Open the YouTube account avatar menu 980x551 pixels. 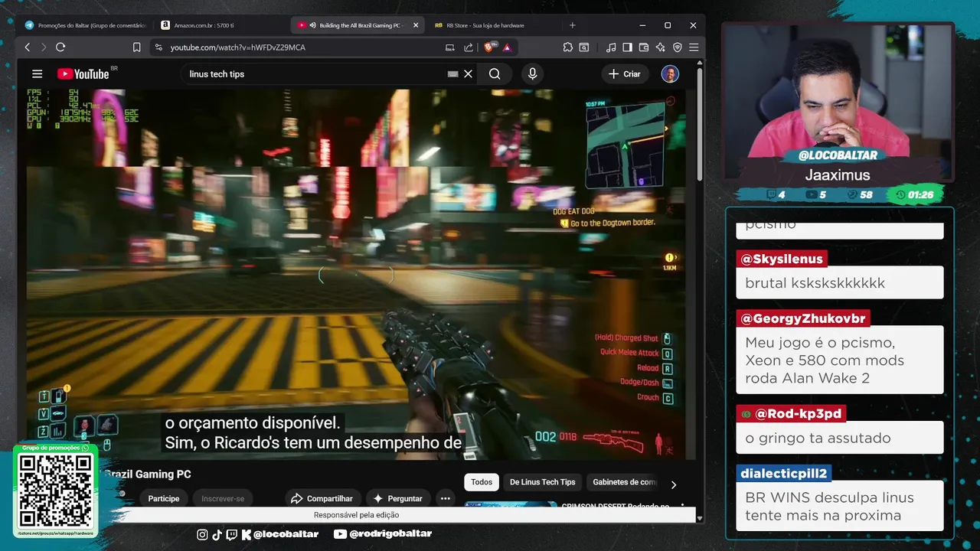670,74
